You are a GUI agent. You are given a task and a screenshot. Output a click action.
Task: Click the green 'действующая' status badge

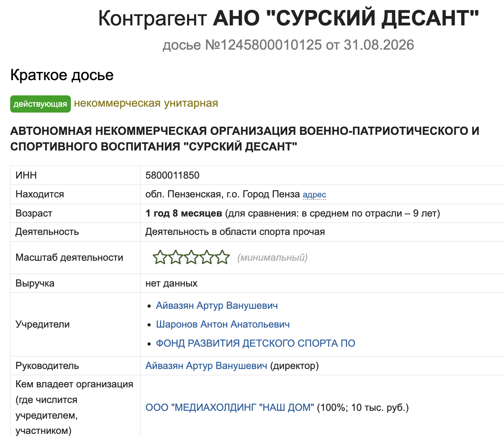tap(40, 104)
